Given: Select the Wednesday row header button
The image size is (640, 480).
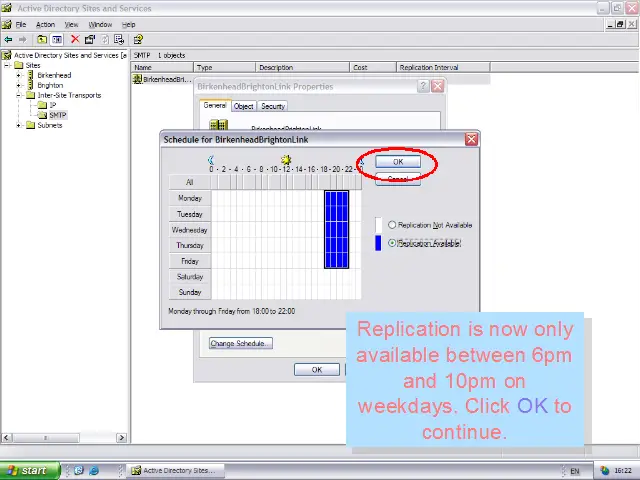Looking at the screenshot, I should (190, 230).
